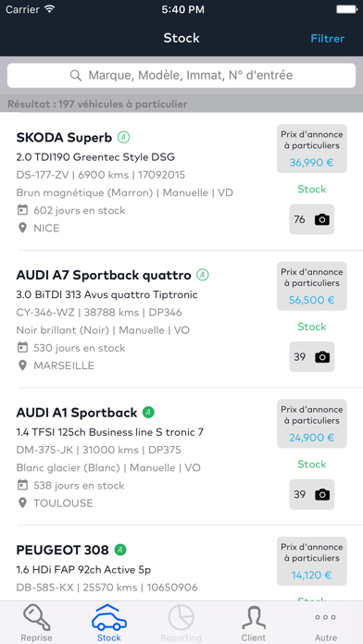Tap the NICE location pin icon

[22, 228]
